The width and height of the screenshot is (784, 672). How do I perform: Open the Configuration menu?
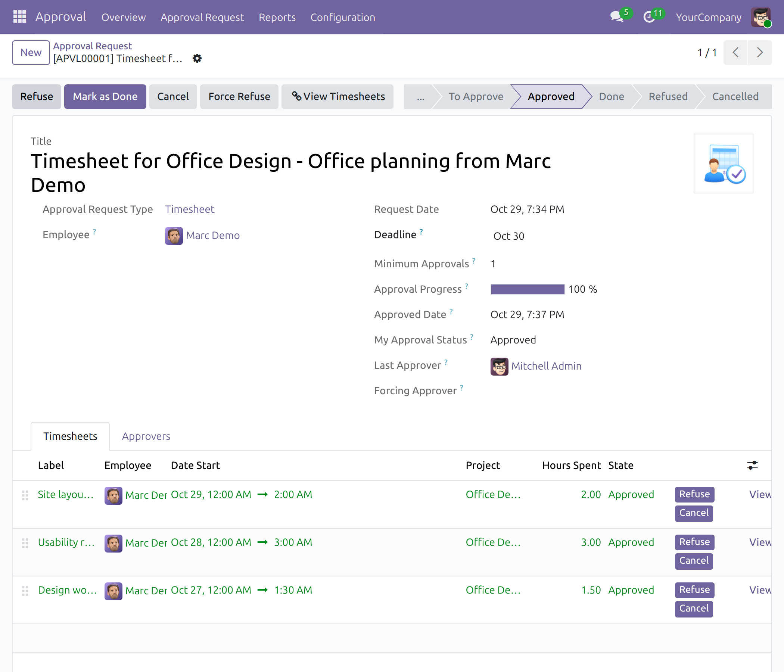342,17
